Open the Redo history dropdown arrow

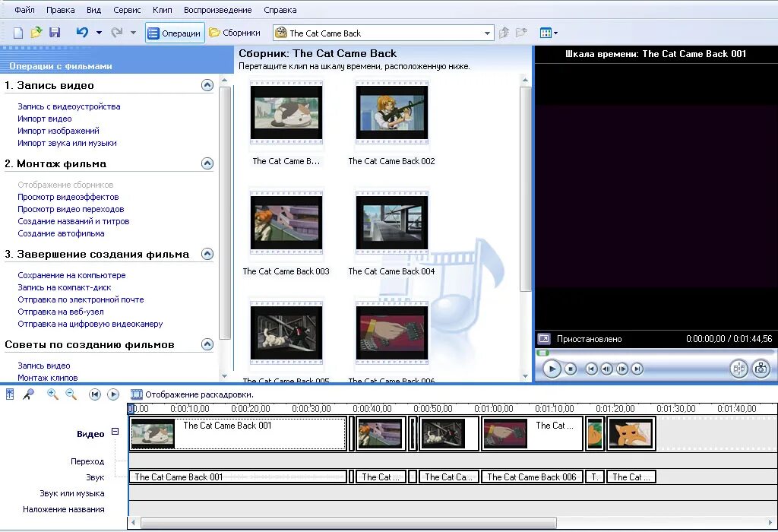133,33
